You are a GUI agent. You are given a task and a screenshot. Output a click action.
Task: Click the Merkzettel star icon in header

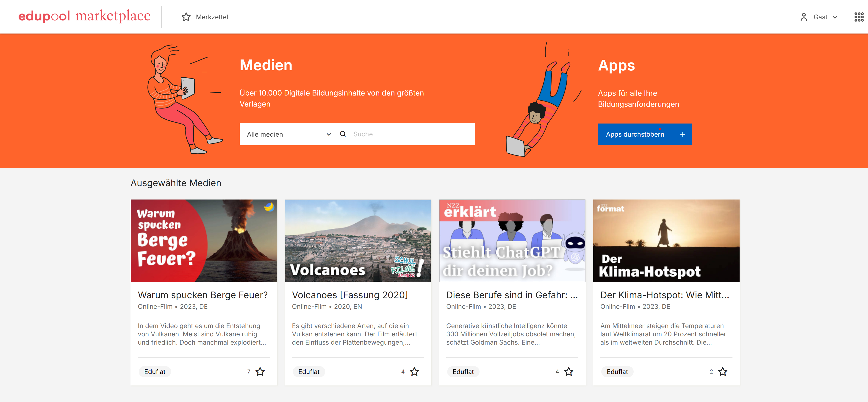coord(186,17)
